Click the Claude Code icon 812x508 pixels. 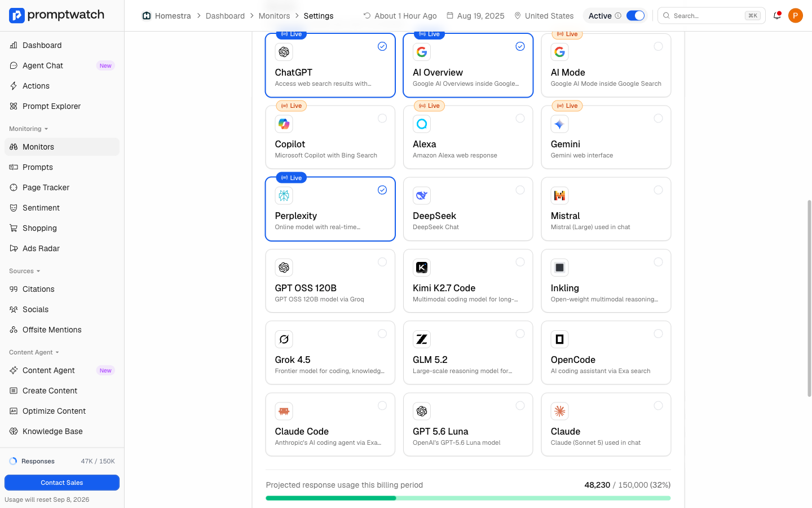(x=284, y=411)
